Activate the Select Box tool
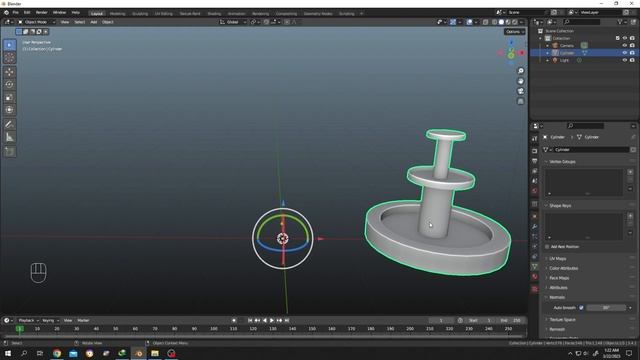640x360 pixels. (x=9, y=45)
